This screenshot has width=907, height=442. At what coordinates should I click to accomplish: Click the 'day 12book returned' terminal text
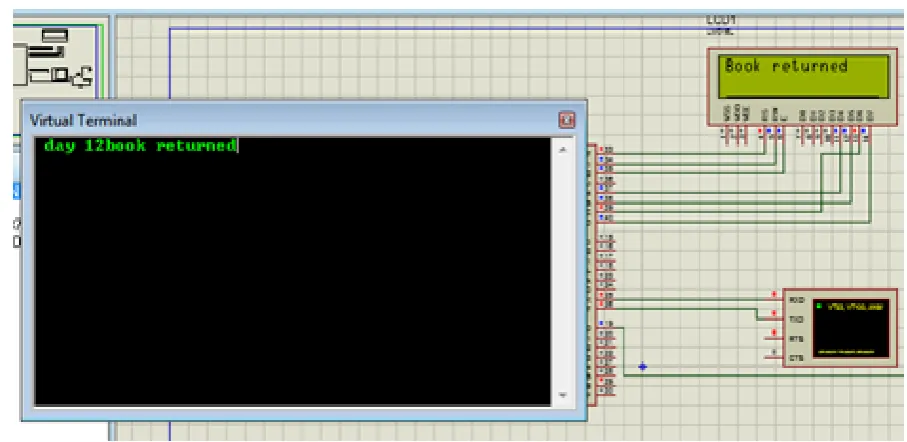139,145
